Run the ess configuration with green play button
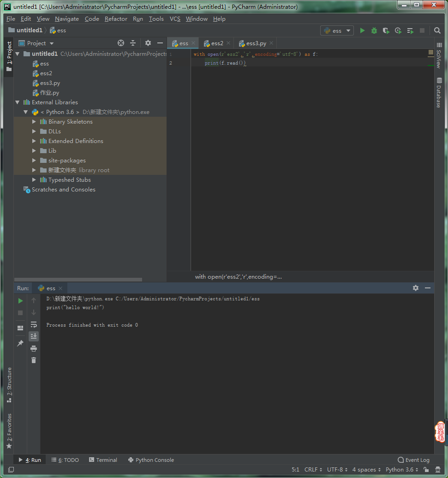Image resolution: width=448 pixels, height=478 pixels. point(362,30)
